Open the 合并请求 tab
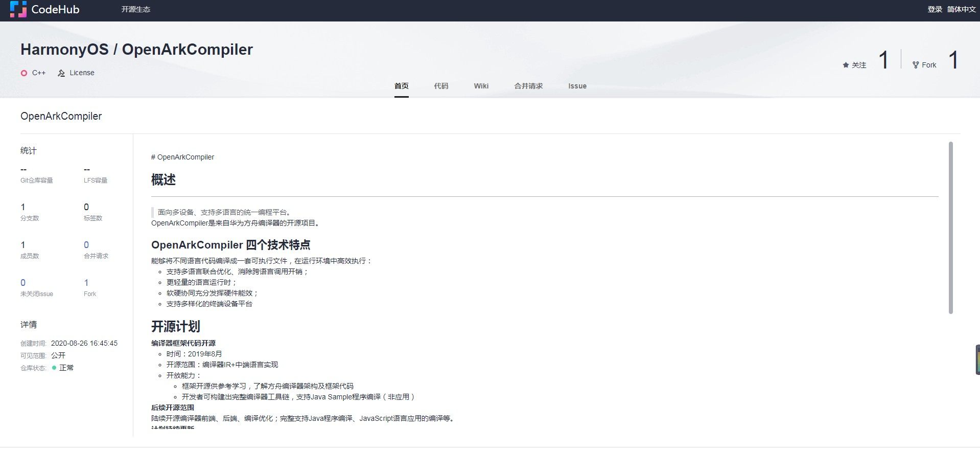The image size is (980, 450). [528, 86]
